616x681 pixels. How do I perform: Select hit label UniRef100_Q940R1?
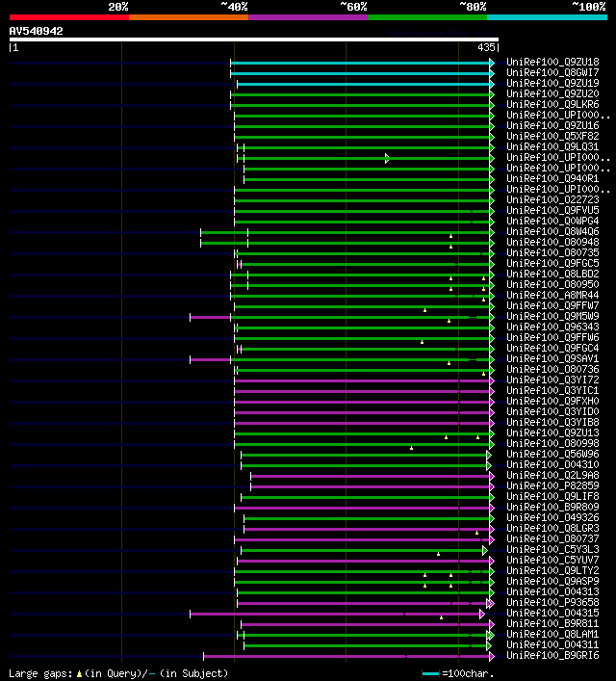coord(552,178)
